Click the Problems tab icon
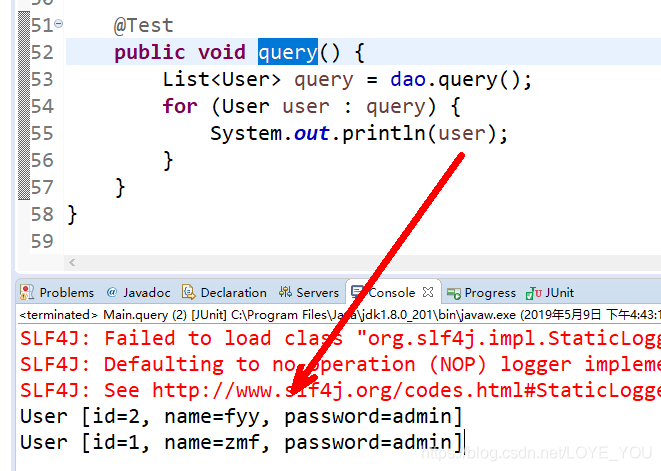661x471 pixels. [27, 292]
